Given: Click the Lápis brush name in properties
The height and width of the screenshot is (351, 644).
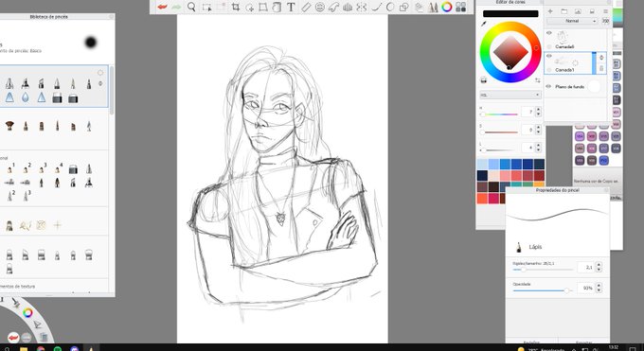Looking at the screenshot, I should (535, 247).
